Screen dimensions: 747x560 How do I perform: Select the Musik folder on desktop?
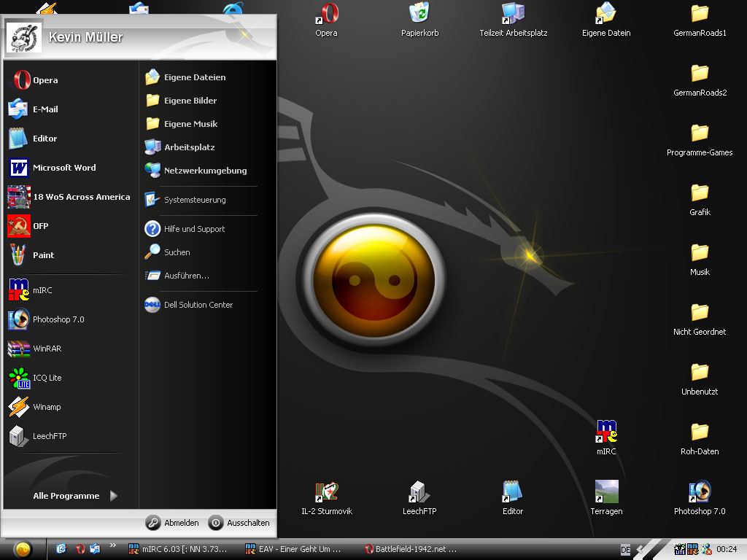pos(700,260)
